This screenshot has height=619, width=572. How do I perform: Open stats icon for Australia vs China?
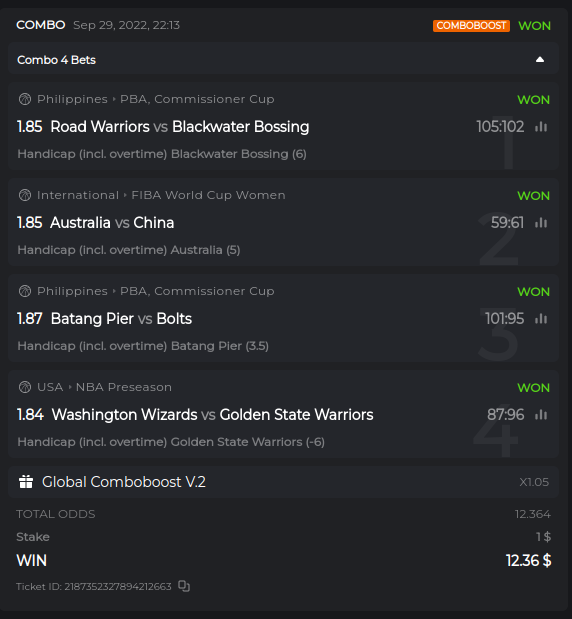541,223
